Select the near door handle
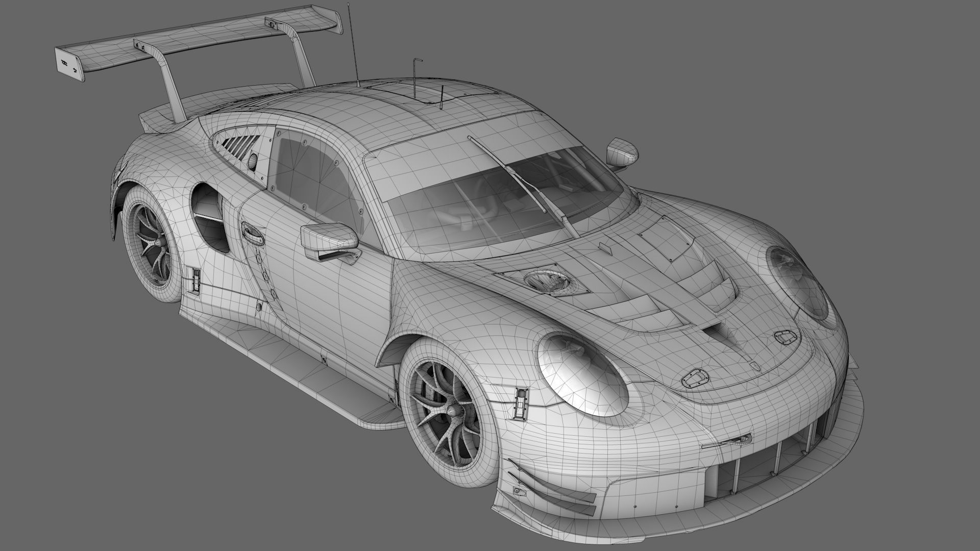The width and height of the screenshot is (980, 551). click(252, 233)
